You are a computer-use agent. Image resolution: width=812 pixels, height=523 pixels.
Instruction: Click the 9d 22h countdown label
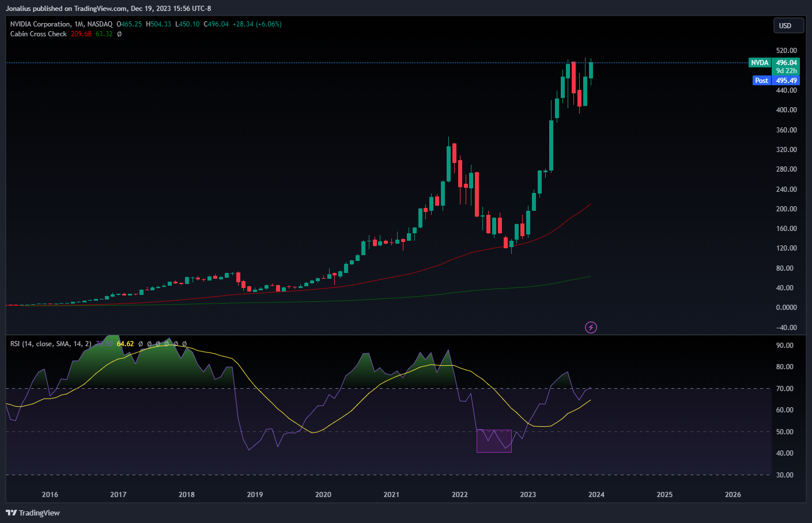pyautogui.click(x=786, y=71)
